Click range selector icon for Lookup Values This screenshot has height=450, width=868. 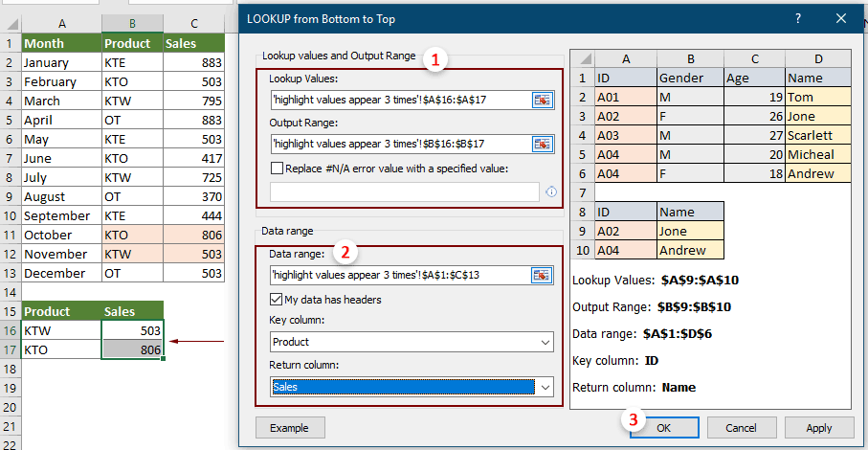[x=543, y=100]
